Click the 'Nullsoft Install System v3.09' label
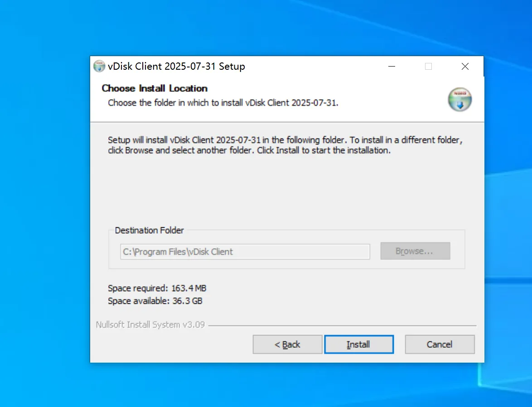The height and width of the screenshot is (407, 532). (x=150, y=325)
